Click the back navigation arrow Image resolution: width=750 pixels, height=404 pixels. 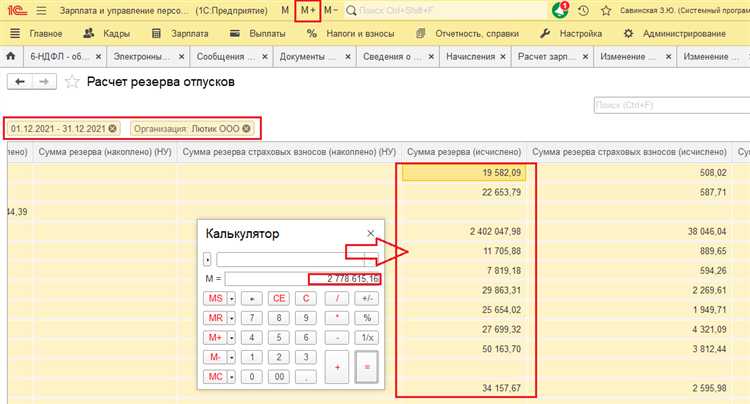(x=19, y=82)
